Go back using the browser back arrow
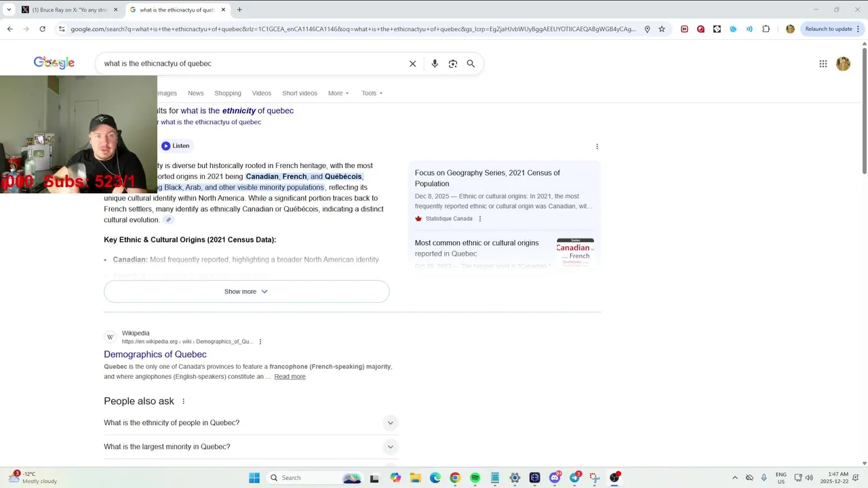Image resolution: width=868 pixels, height=488 pixels. [x=9, y=29]
